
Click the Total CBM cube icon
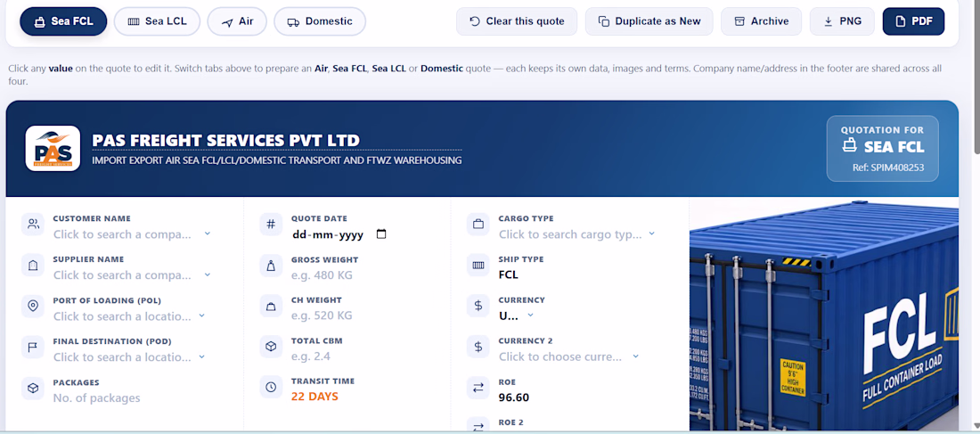[x=271, y=346]
